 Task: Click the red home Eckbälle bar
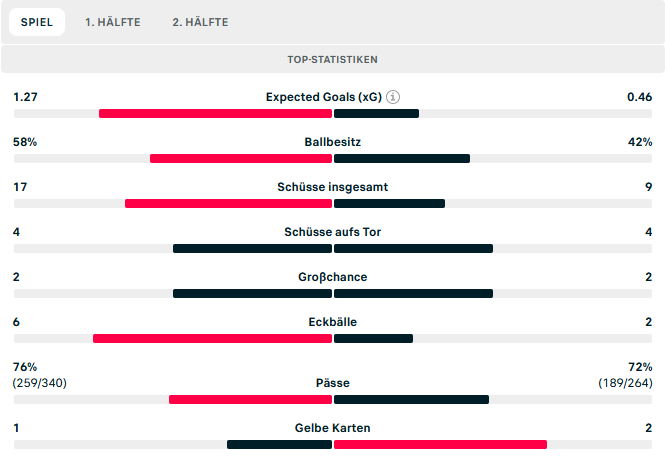212,338
